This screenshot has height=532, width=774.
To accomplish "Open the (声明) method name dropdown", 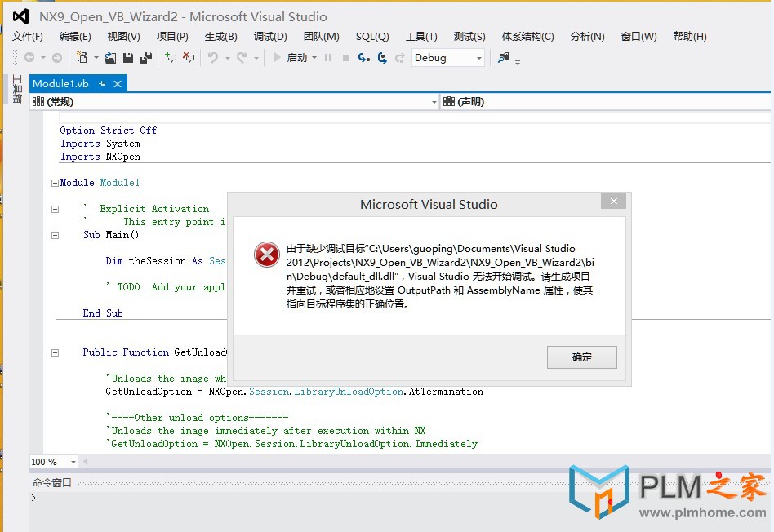I will point(606,102).
